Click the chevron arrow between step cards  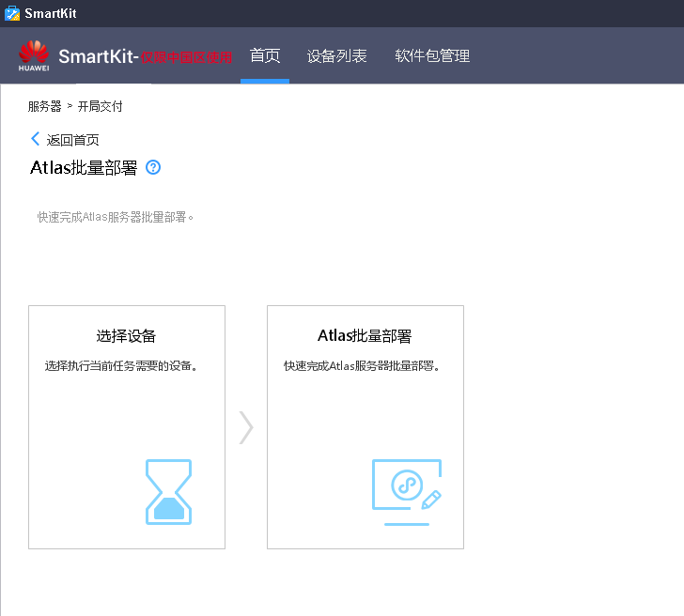246,427
